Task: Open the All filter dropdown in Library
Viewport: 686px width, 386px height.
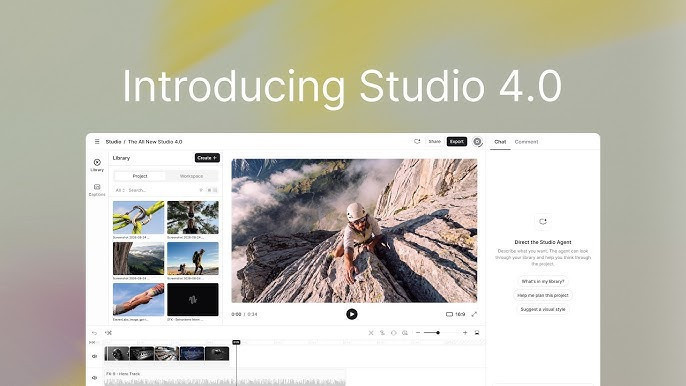Action: [x=120, y=190]
